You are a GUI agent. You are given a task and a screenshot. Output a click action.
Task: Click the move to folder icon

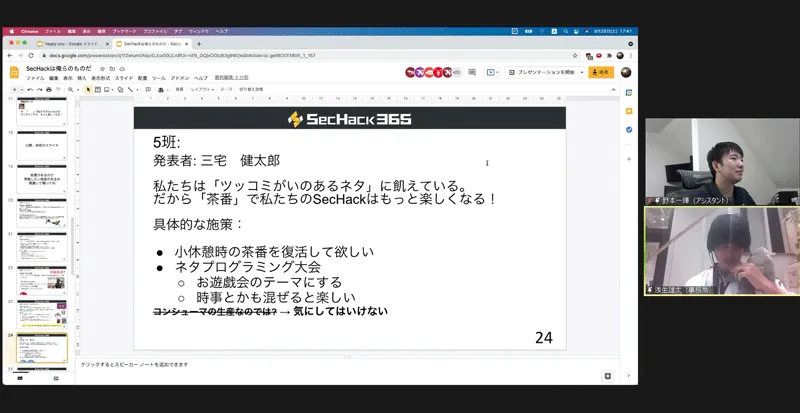tap(112, 69)
